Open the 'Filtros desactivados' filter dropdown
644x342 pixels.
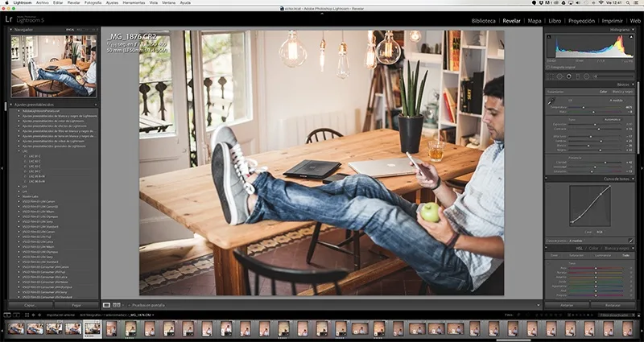click(614, 315)
